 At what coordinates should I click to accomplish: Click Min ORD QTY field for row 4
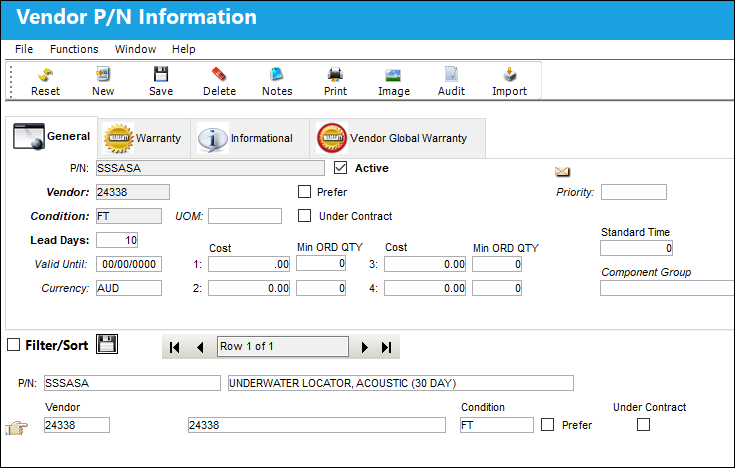tap(497, 288)
